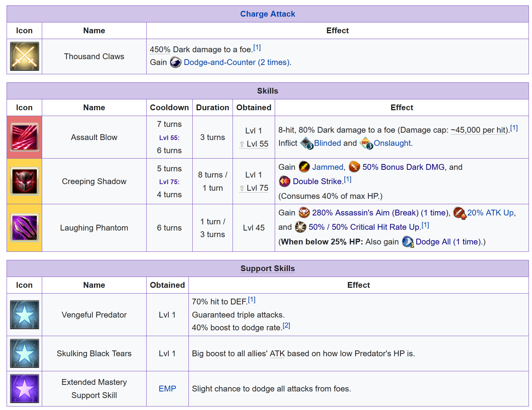Click the ATK Up status icon
Image resolution: width=532 pixels, height=410 pixels.
coord(460,213)
